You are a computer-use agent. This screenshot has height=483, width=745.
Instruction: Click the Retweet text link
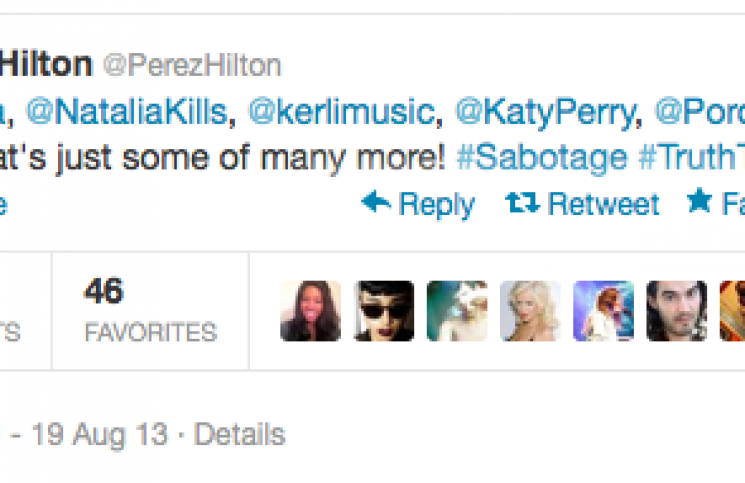pos(603,204)
